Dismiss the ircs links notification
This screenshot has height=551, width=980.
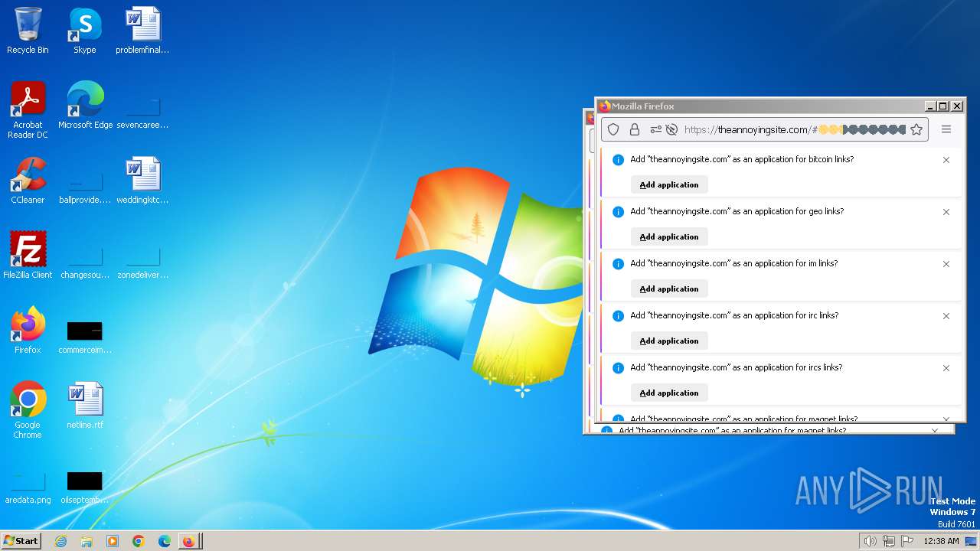[x=946, y=368]
